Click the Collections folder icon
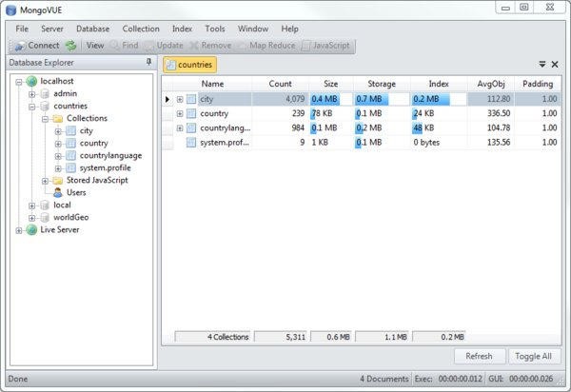 coord(57,119)
